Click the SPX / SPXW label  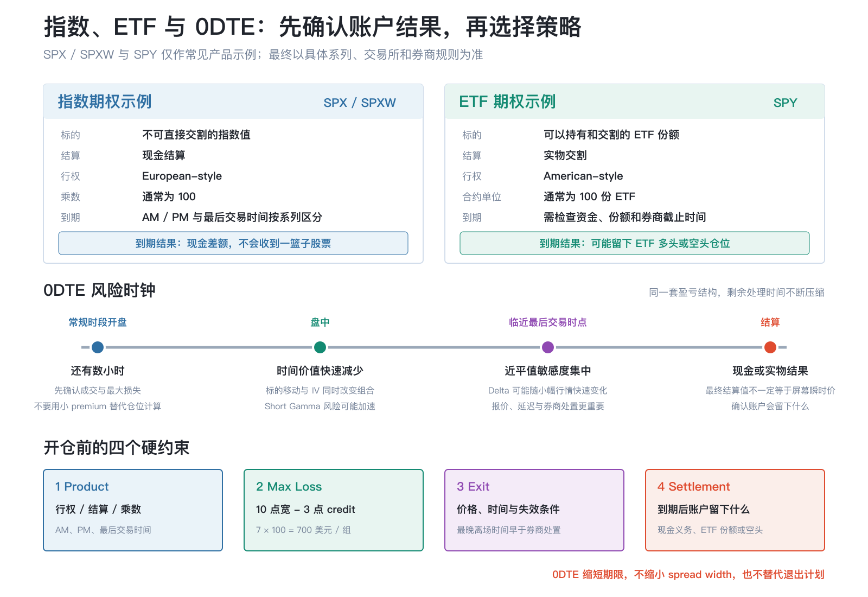(360, 103)
